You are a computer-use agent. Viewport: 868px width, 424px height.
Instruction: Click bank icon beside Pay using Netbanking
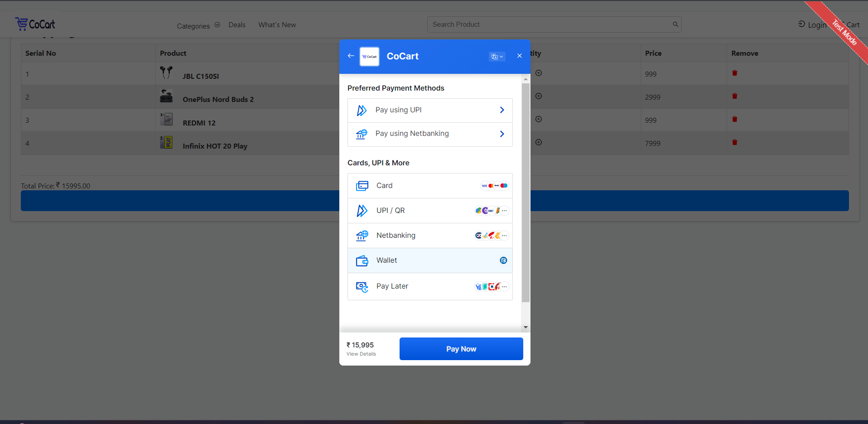[x=362, y=134]
